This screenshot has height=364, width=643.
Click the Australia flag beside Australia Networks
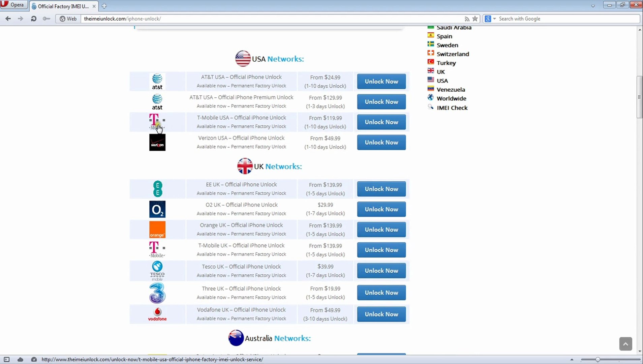tap(236, 338)
